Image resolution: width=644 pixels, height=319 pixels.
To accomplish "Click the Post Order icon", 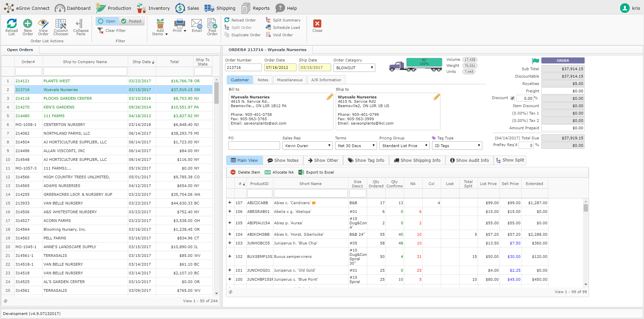I will [x=212, y=24].
